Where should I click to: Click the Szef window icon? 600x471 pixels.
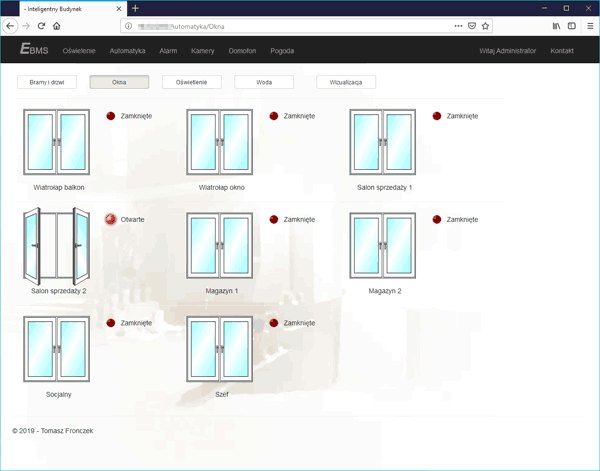pyautogui.click(x=220, y=349)
